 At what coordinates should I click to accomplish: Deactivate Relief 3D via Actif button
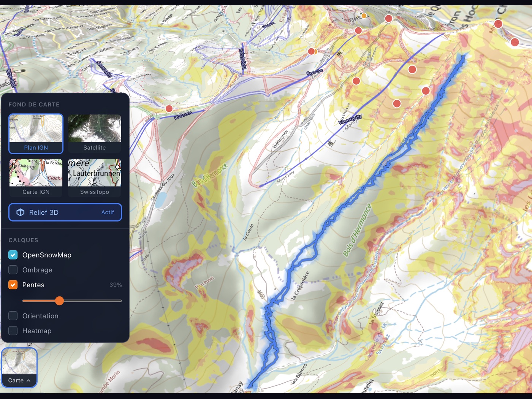[108, 212]
